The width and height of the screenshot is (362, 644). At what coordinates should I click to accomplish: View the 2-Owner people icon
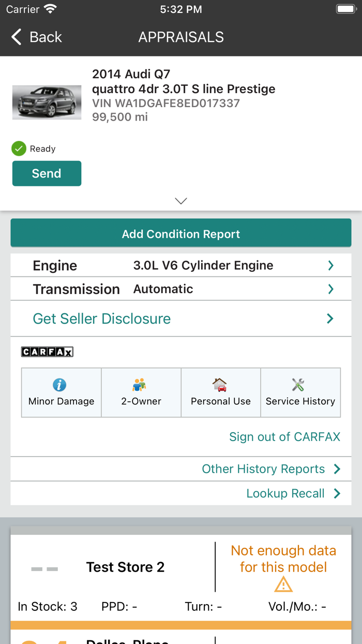[x=139, y=385]
